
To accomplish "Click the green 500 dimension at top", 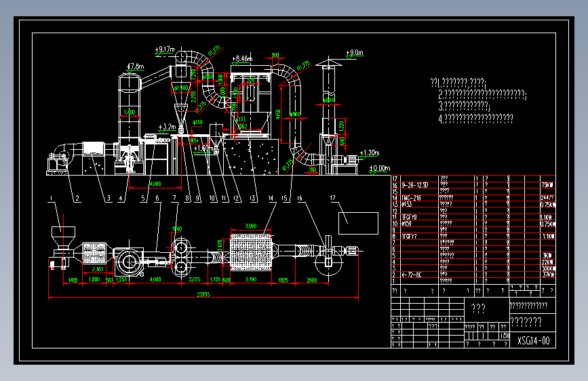I will tap(275, 55).
